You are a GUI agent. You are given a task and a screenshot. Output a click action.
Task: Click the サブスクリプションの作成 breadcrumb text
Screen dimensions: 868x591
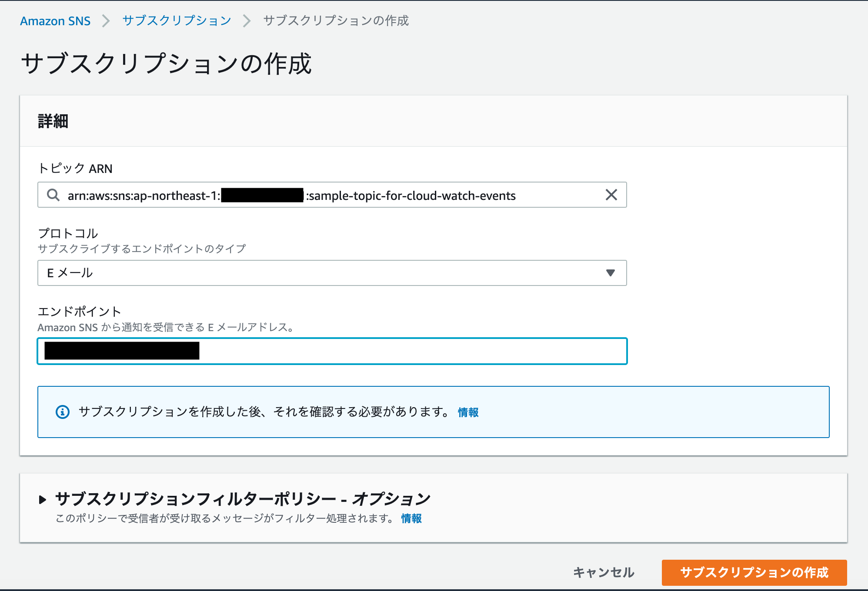336,21
